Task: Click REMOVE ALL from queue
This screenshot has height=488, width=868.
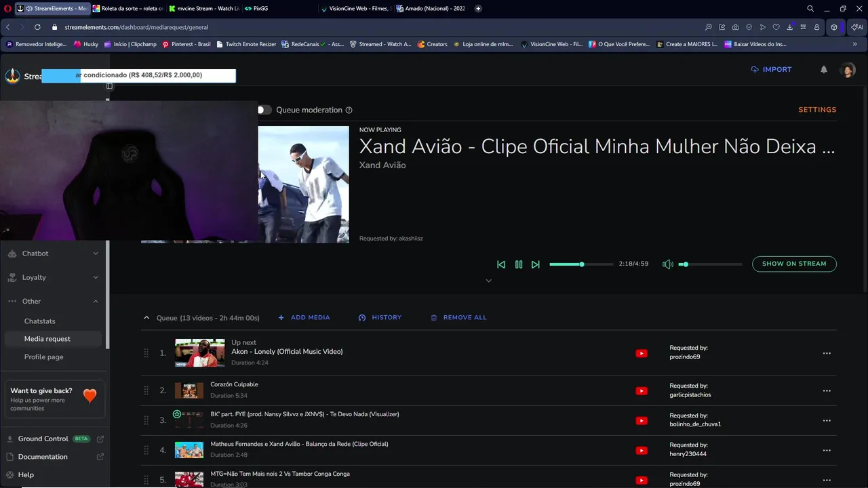Action: point(458,317)
